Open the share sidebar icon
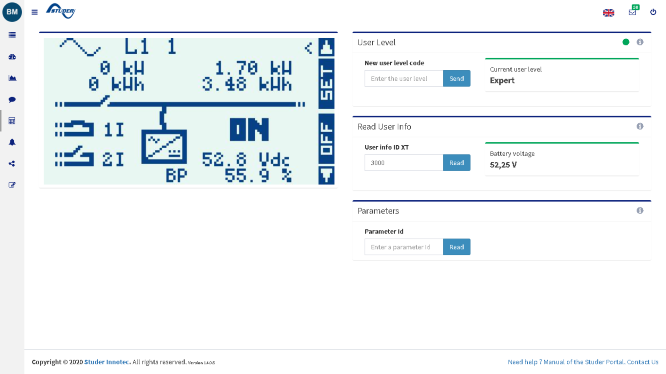 click(x=12, y=163)
